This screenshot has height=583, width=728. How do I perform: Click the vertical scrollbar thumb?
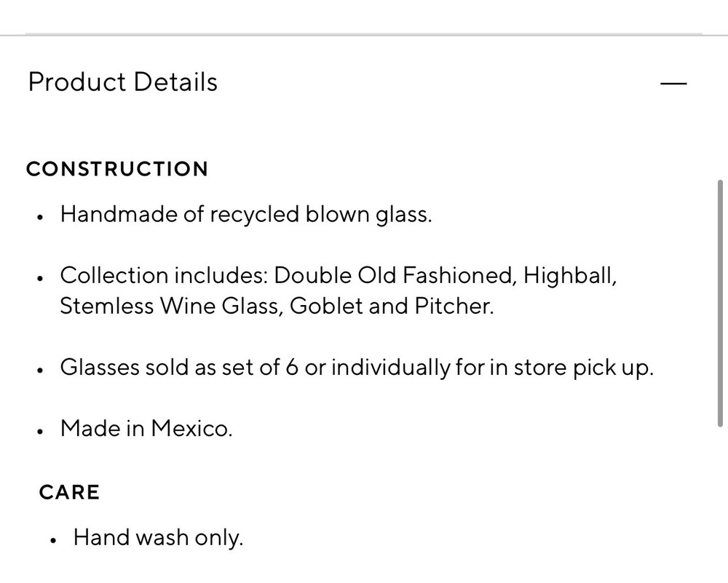(721, 302)
